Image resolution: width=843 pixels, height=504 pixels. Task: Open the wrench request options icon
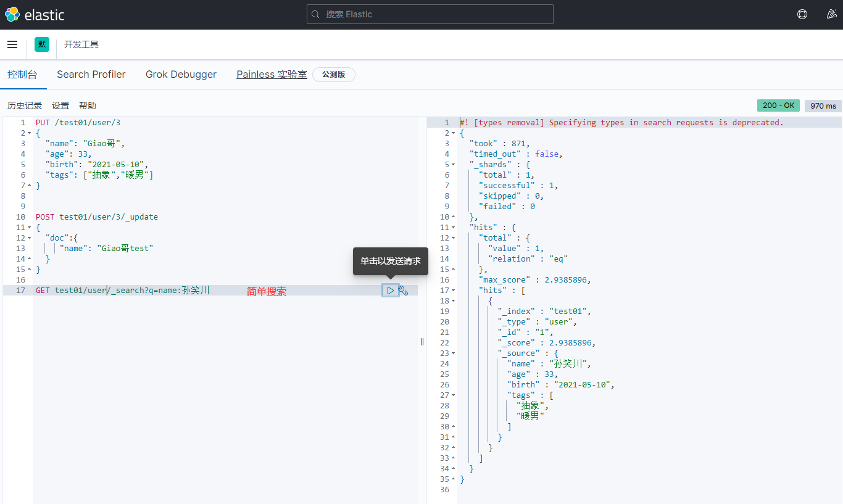404,291
